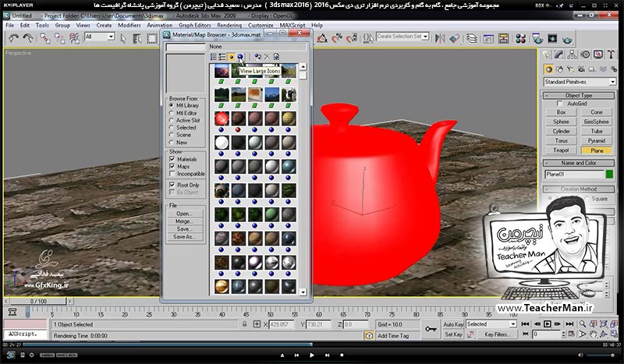Click Update Scene Materials from Library icon
Image resolution: width=624 pixels, height=364 pixels.
point(258,57)
